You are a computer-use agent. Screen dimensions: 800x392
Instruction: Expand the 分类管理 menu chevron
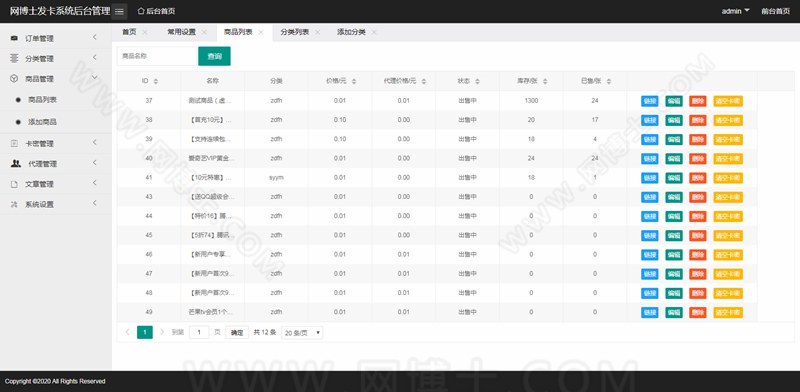[95, 58]
